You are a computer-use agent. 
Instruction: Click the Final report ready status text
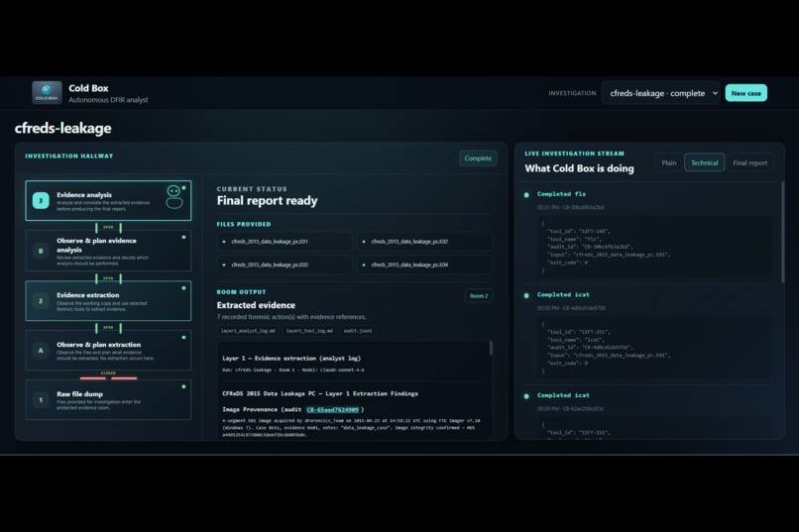tap(267, 200)
